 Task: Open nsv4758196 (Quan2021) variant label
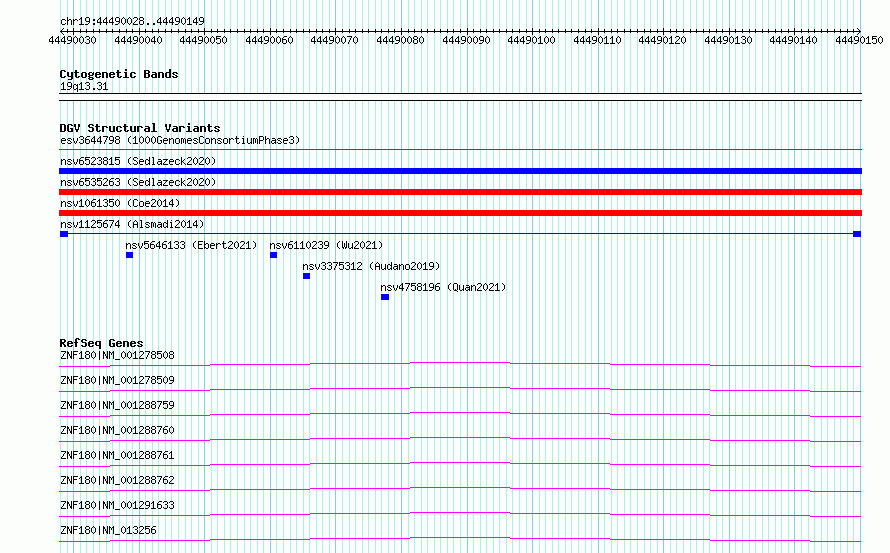(x=443, y=287)
